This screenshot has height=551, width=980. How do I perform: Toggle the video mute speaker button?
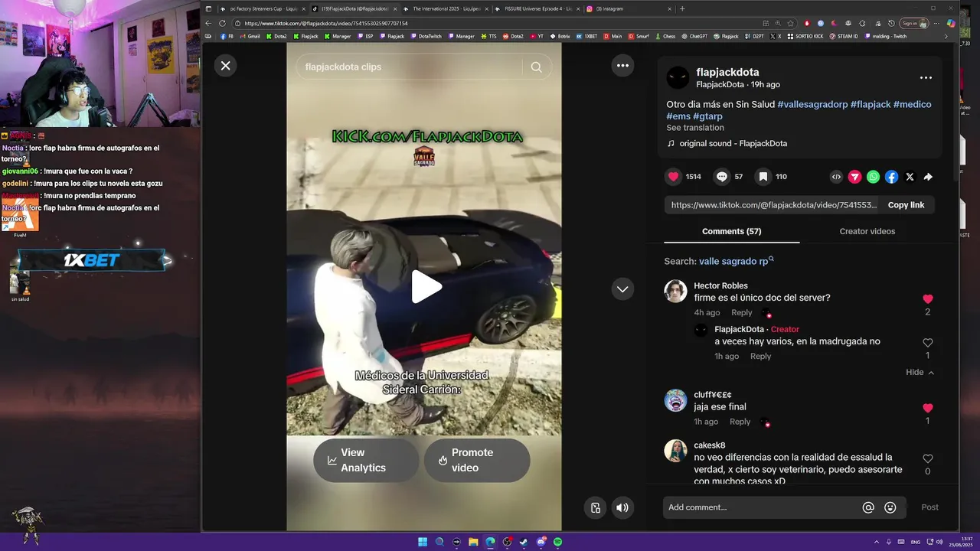(622, 507)
